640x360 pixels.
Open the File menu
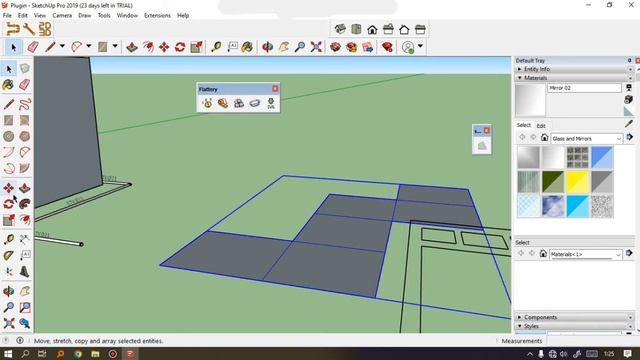[x=7, y=15]
